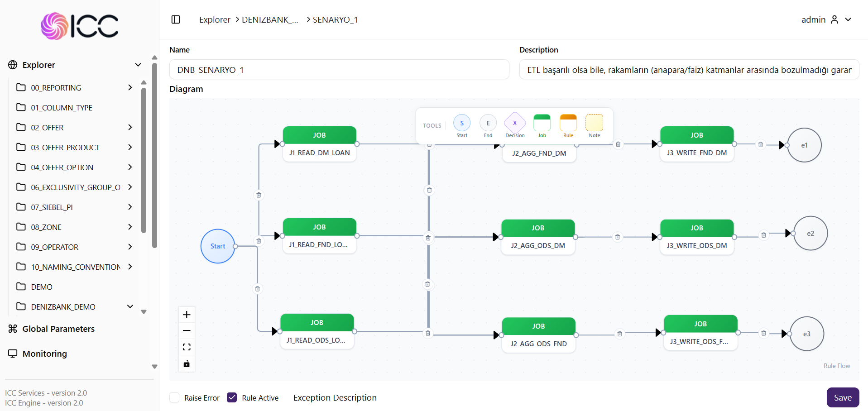Image resolution: width=868 pixels, height=411 pixels.
Task: Click the fit view icon
Action: (187, 347)
